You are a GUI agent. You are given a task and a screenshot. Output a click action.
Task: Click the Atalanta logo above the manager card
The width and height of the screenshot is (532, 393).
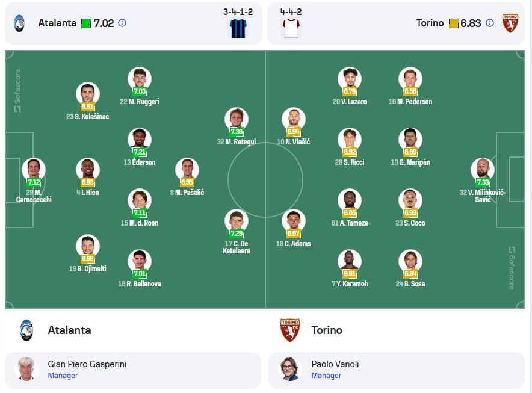[26, 330]
